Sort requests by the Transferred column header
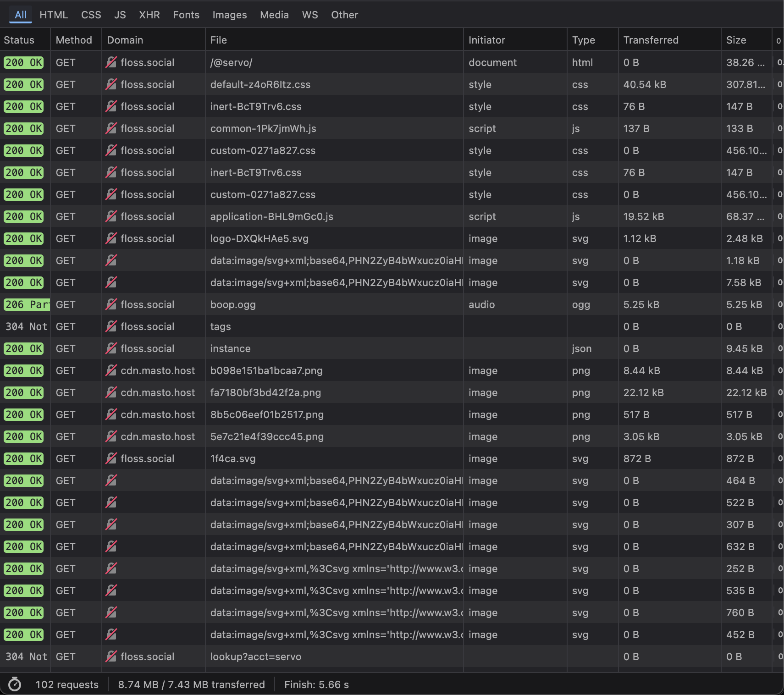The width and height of the screenshot is (784, 695). [651, 40]
